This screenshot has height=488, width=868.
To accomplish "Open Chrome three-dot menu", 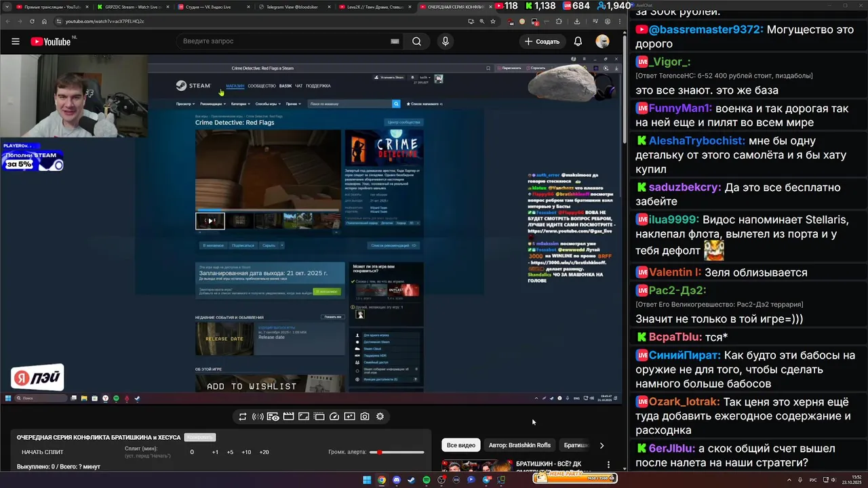I will click(x=620, y=21).
